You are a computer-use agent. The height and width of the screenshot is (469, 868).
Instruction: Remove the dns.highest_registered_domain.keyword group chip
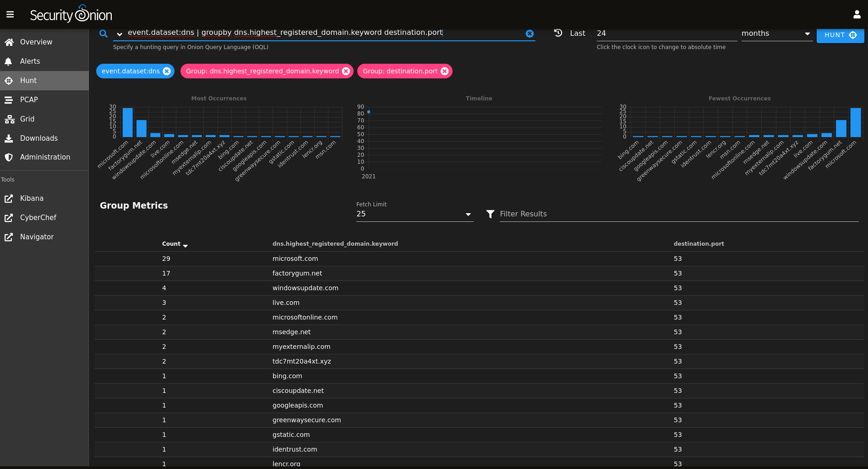(346, 71)
